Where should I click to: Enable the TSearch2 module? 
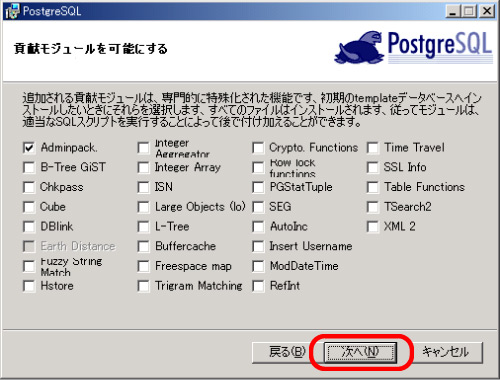click(373, 207)
